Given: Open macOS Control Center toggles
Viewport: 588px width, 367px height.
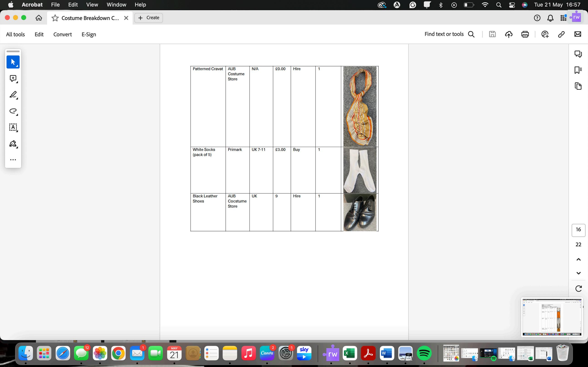Looking at the screenshot, I should click(x=512, y=5).
